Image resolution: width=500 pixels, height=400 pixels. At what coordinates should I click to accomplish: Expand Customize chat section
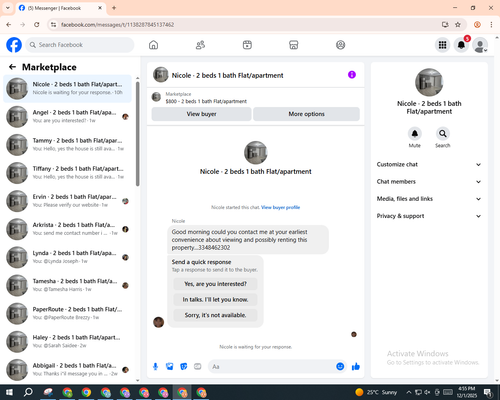(429, 164)
